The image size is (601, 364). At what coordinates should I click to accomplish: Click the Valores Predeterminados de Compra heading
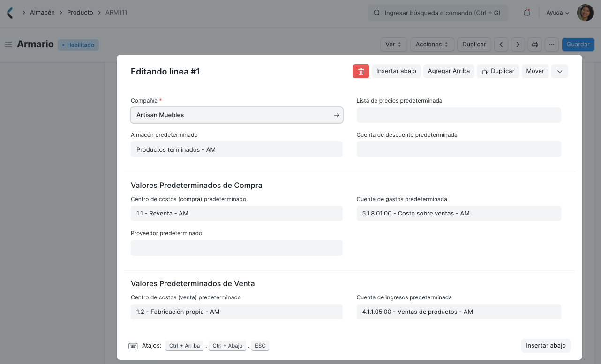[x=196, y=186]
